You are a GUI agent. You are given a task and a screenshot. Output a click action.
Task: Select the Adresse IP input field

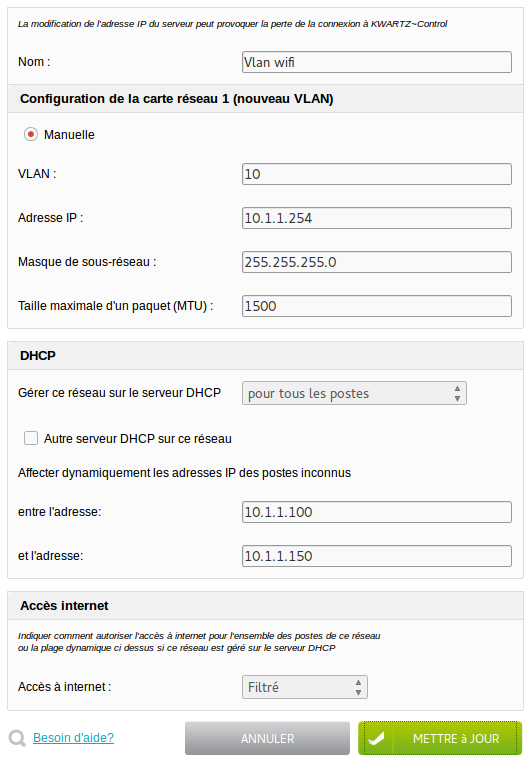377,218
